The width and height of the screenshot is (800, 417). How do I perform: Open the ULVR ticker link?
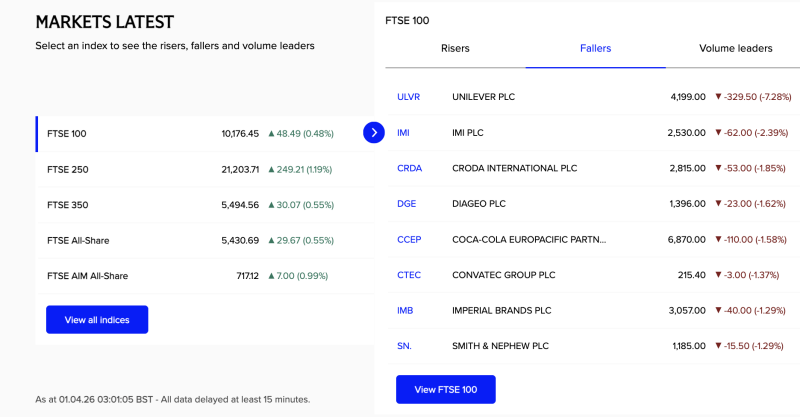tap(409, 97)
